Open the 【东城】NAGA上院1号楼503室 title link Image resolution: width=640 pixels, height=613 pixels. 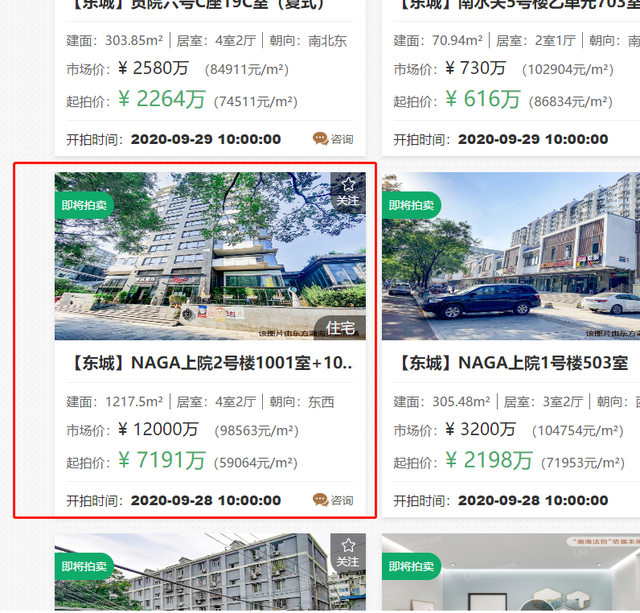511,363
